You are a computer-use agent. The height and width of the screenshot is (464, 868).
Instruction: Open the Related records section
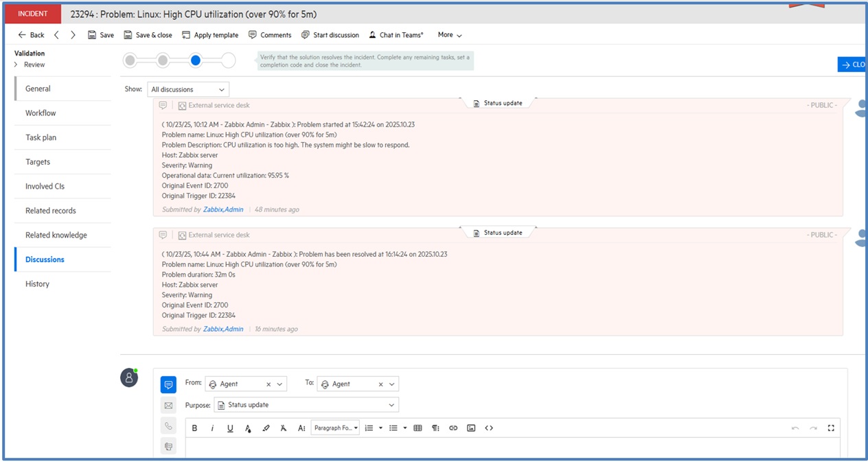click(x=62, y=211)
